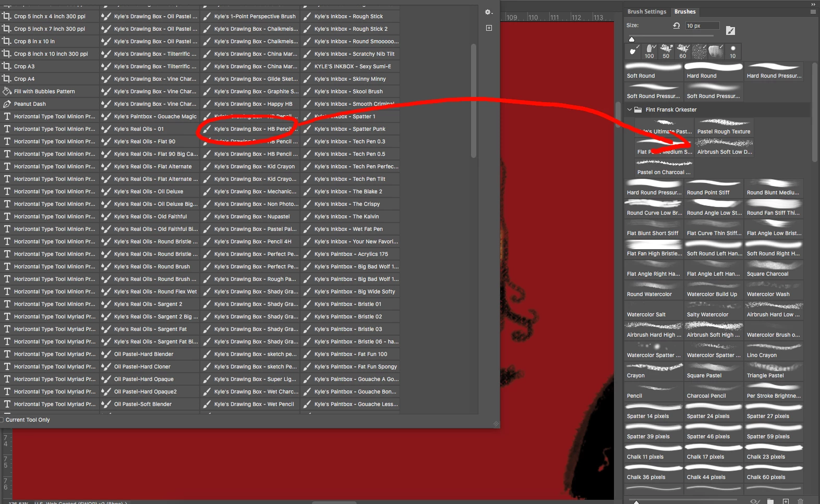
Task: Select the Crop A3 preset
Action: pos(50,66)
